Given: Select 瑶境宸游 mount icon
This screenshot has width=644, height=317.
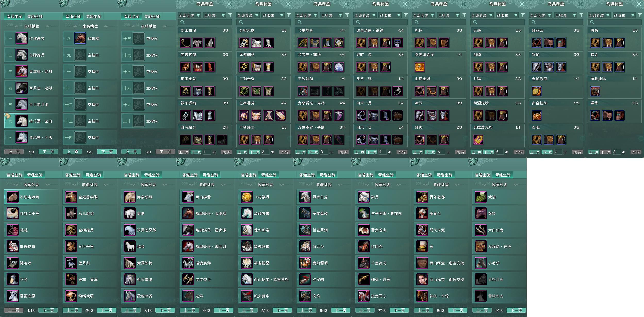Looking at the screenshot, I should (188, 263).
